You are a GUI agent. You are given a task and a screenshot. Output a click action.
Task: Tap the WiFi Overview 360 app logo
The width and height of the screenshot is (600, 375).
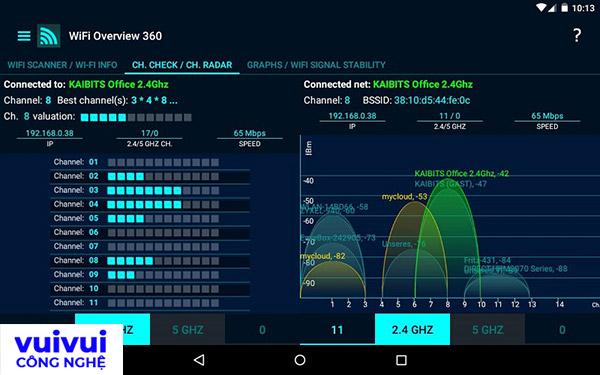point(49,36)
